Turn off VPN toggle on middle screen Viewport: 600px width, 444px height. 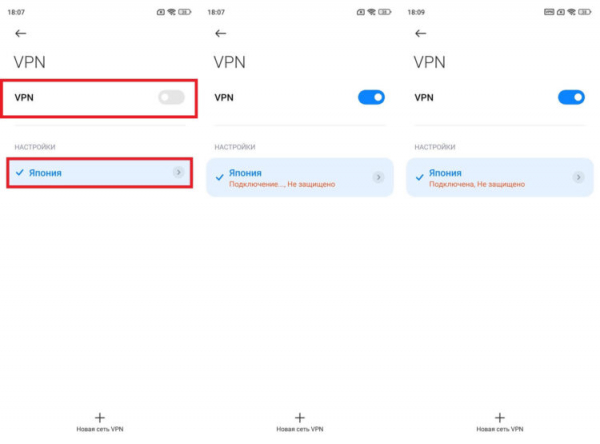371,97
